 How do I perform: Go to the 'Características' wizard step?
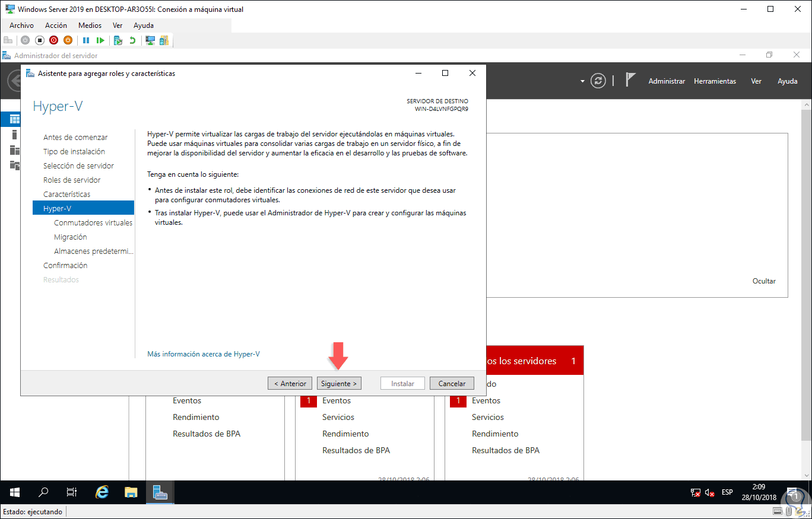coord(67,194)
